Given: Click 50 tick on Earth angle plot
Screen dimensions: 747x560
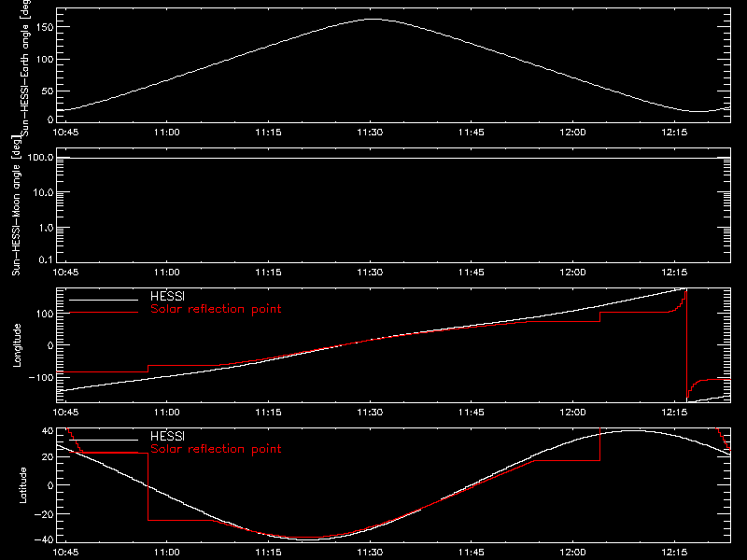Looking at the screenshot, I should [x=48, y=91].
